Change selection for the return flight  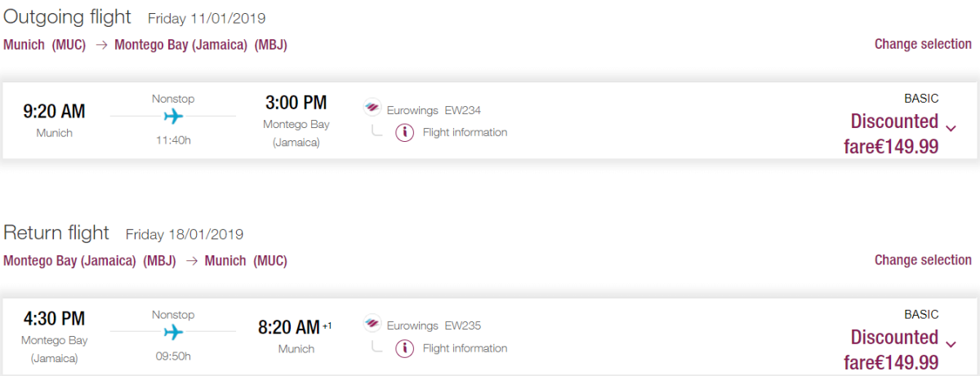pos(923,260)
